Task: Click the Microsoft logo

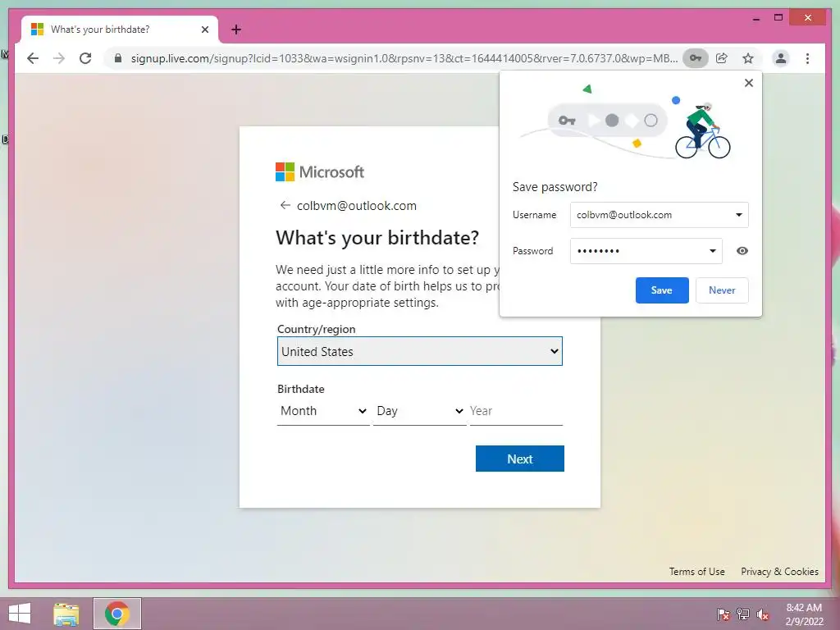Action: coord(320,172)
